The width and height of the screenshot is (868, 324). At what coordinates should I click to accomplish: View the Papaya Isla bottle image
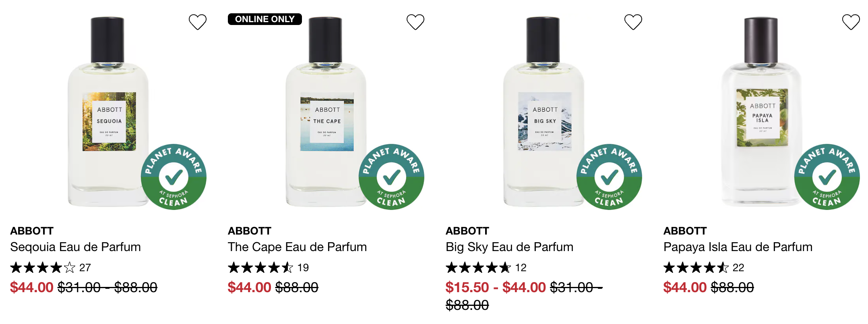click(762, 112)
